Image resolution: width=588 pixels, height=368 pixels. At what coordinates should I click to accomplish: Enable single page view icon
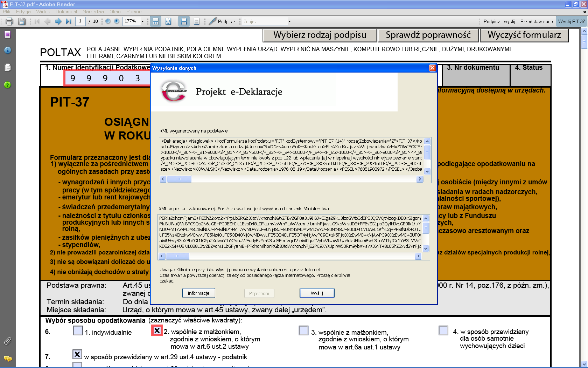point(196,21)
